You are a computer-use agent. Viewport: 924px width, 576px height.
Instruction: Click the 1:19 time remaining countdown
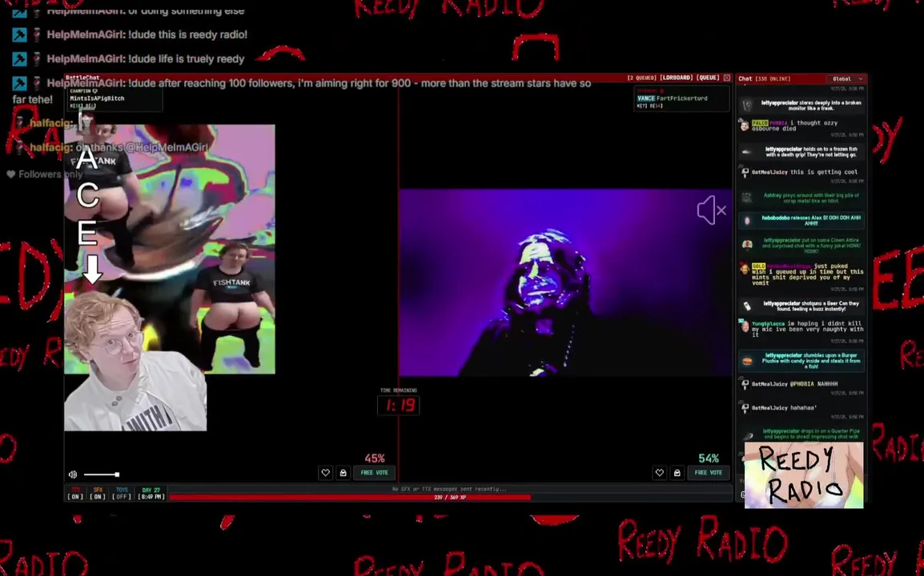coord(399,406)
